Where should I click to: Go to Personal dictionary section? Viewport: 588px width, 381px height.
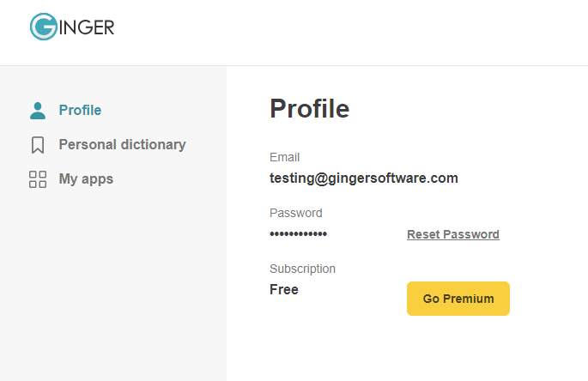coord(122,145)
